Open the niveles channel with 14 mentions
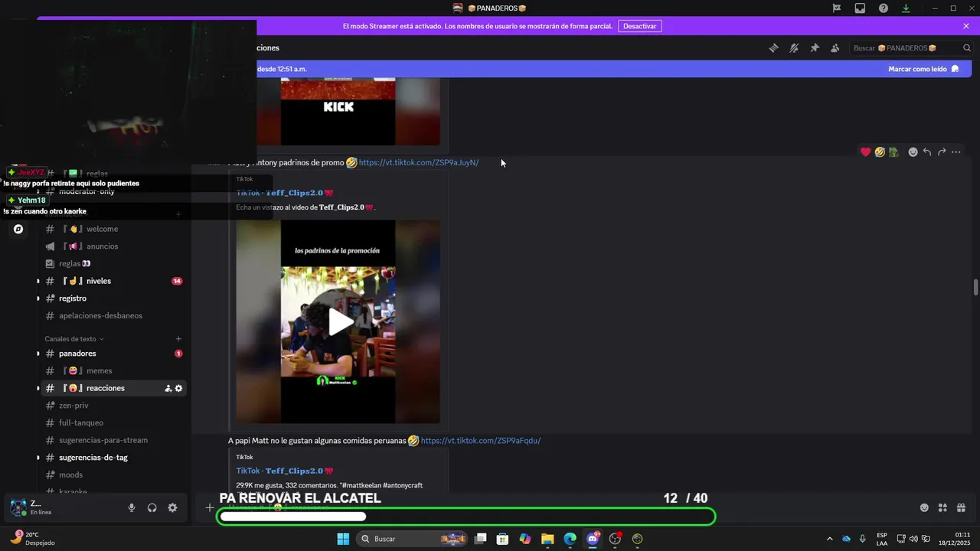Screen dimensions: 980x551 click(x=99, y=281)
